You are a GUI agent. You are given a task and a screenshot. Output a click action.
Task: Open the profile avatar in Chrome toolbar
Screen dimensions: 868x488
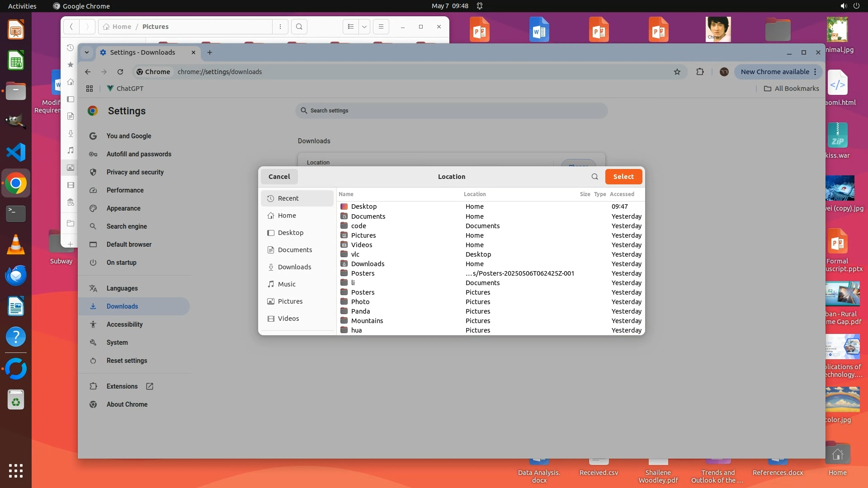point(724,72)
